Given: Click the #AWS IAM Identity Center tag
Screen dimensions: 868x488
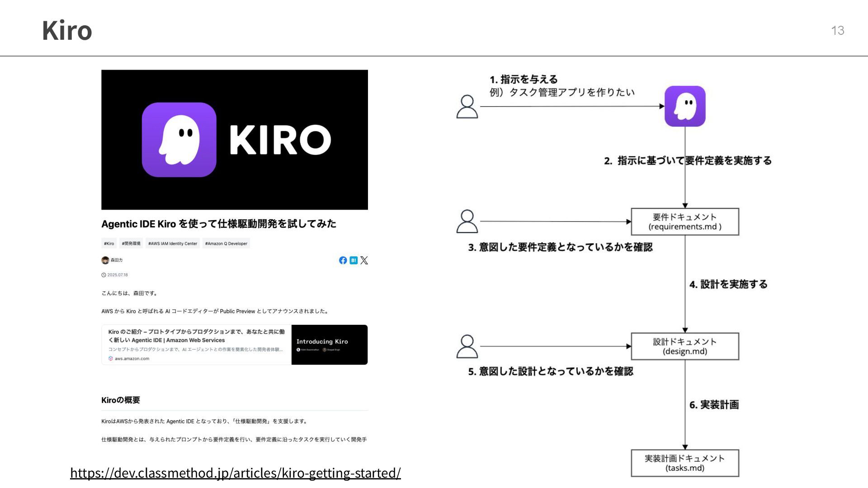Looking at the screenshot, I should (x=173, y=244).
